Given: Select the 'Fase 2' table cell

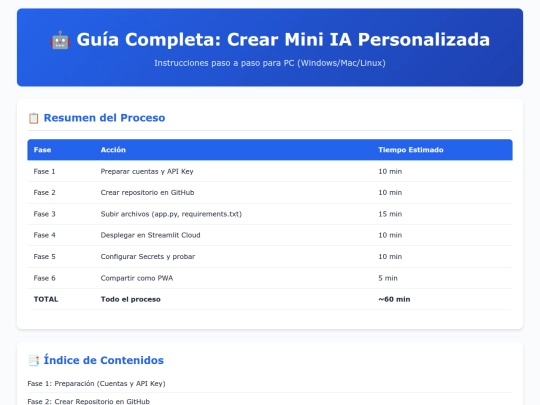Looking at the screenshot, I should (44, 193).
